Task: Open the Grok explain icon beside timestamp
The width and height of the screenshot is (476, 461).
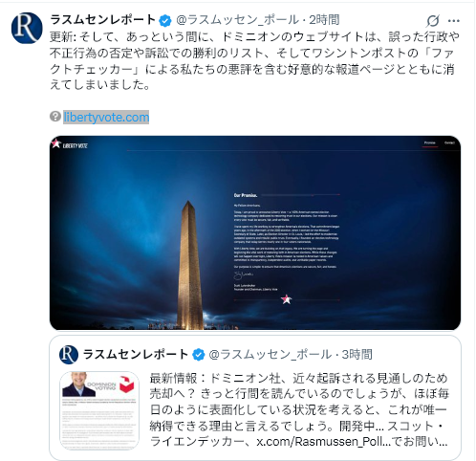Action: [433, 21]
